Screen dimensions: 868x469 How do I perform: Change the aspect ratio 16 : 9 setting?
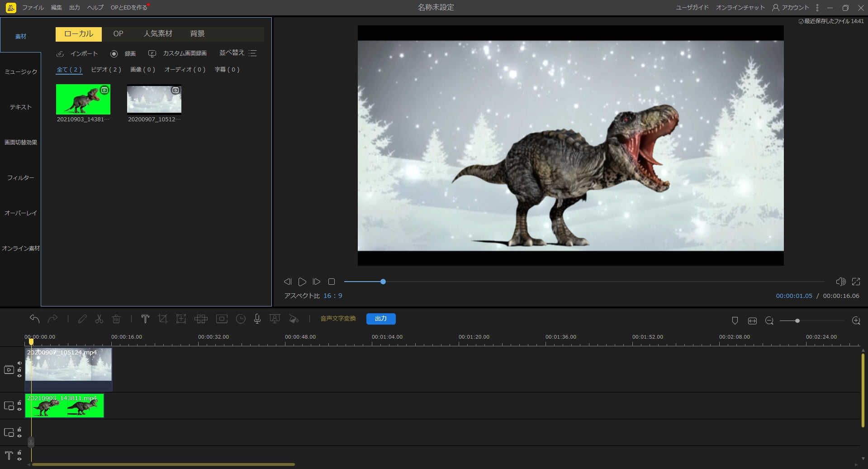332,296
